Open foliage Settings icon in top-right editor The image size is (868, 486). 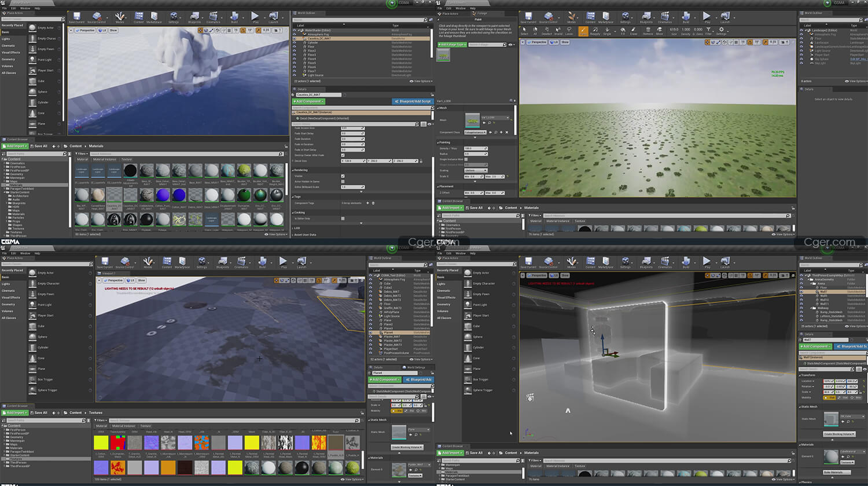point(721,31)
